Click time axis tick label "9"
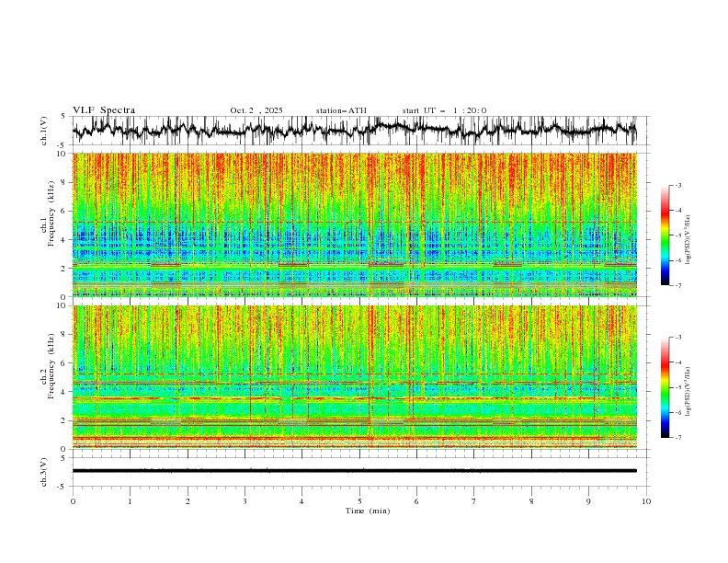This screenshot has width=728, height=563. [588, 501]
